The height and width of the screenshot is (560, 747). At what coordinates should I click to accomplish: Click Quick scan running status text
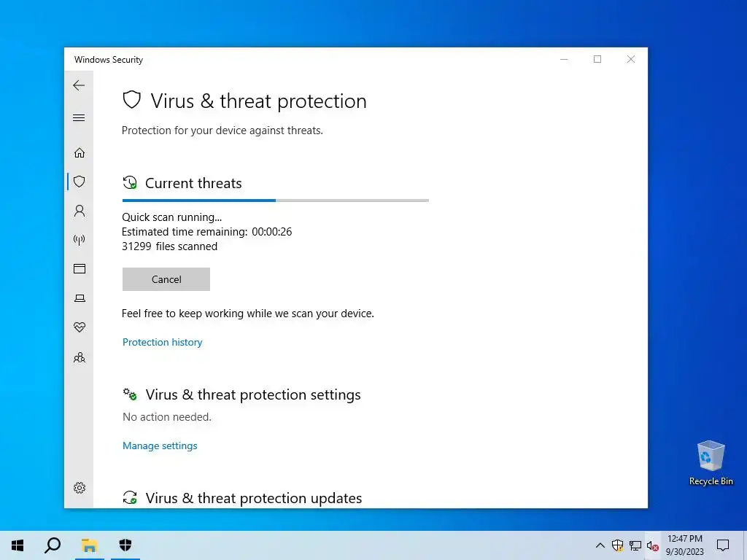(171, 217)
